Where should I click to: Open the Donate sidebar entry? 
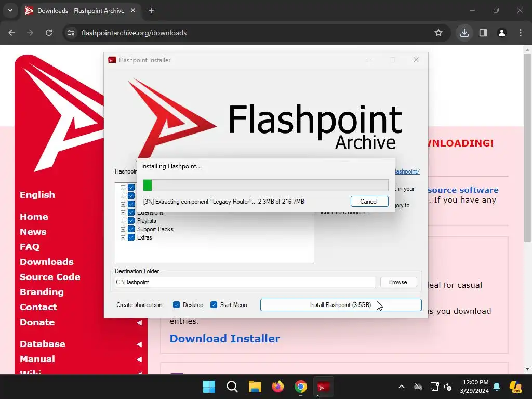(37, 322)
